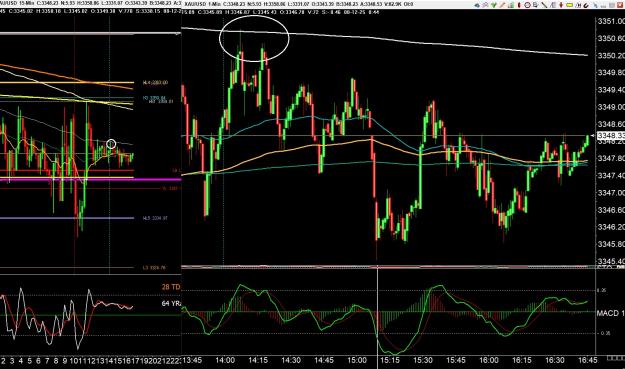Click the pink tool icon beside the blue diamond
The width and height of the screenshot is (625, 369).
(485, 5)
